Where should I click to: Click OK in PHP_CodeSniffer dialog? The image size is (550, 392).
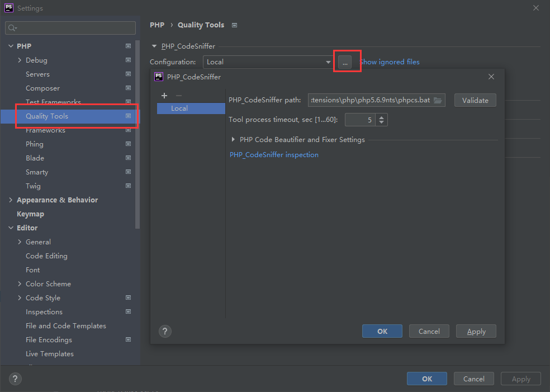point(382,331)
